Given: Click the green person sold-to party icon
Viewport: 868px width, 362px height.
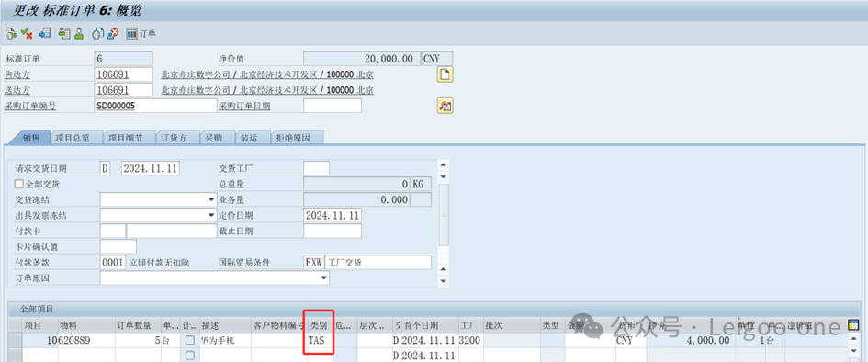Looking at the screenshot, I should (x=79, y=34).
